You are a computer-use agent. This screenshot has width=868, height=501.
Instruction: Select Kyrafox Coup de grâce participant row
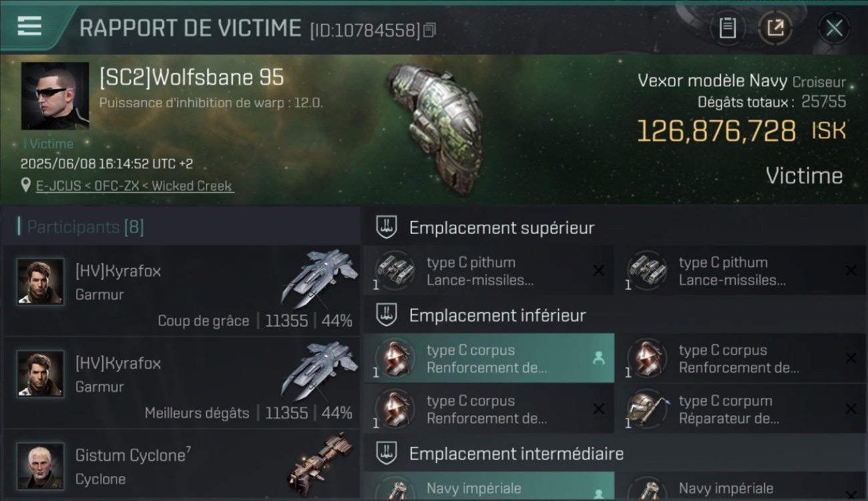click(182, 290)
